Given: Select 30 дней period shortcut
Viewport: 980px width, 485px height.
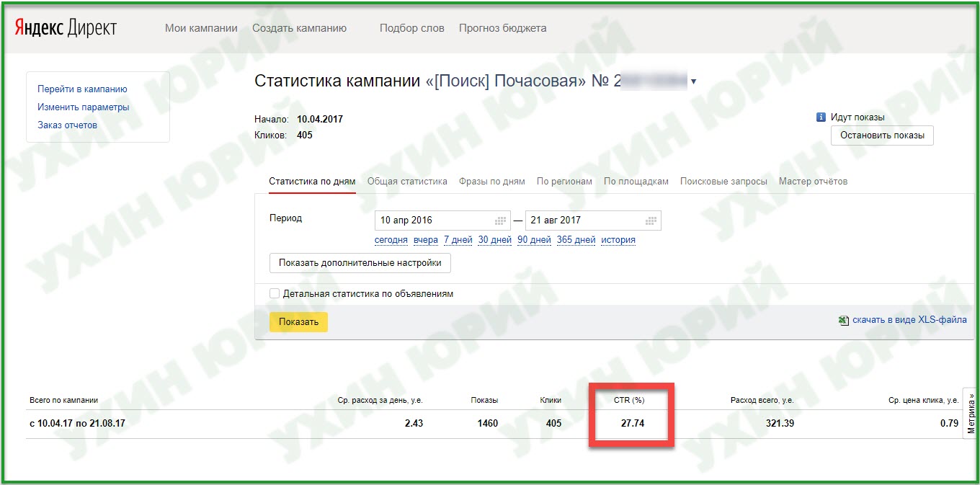Looking at the screenshot, I should point(495,240).
